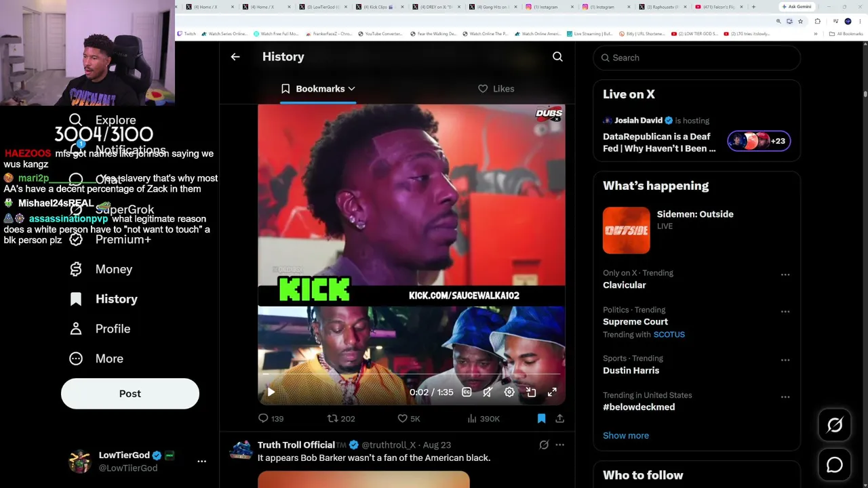Viewport: 868px width, 488px height.
Task: Open more options on Truth Troll post
Action: tap(559, 445)
